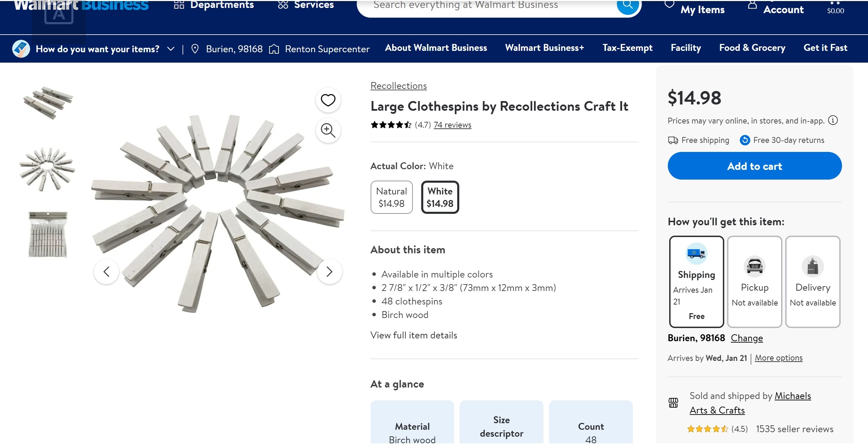868x445 pixels.
Task: Open the Account icon in header
Action: click(x=752, y=6)
